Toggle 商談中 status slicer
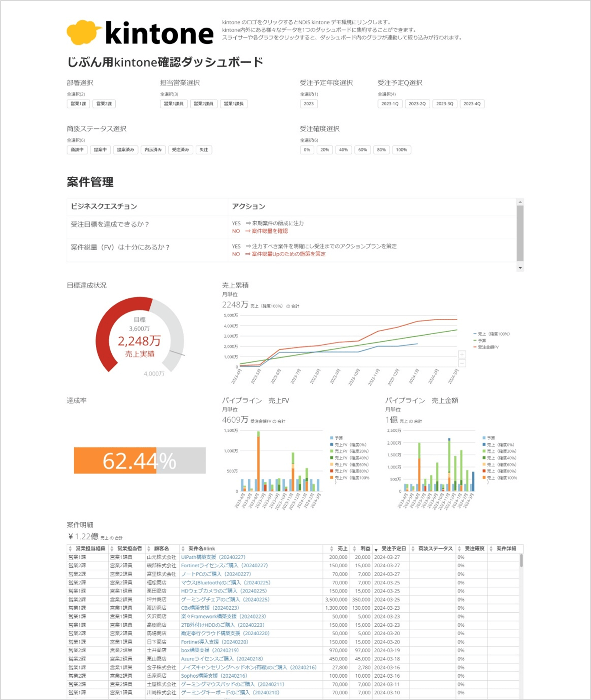591x700 pixels. point(77,150)
